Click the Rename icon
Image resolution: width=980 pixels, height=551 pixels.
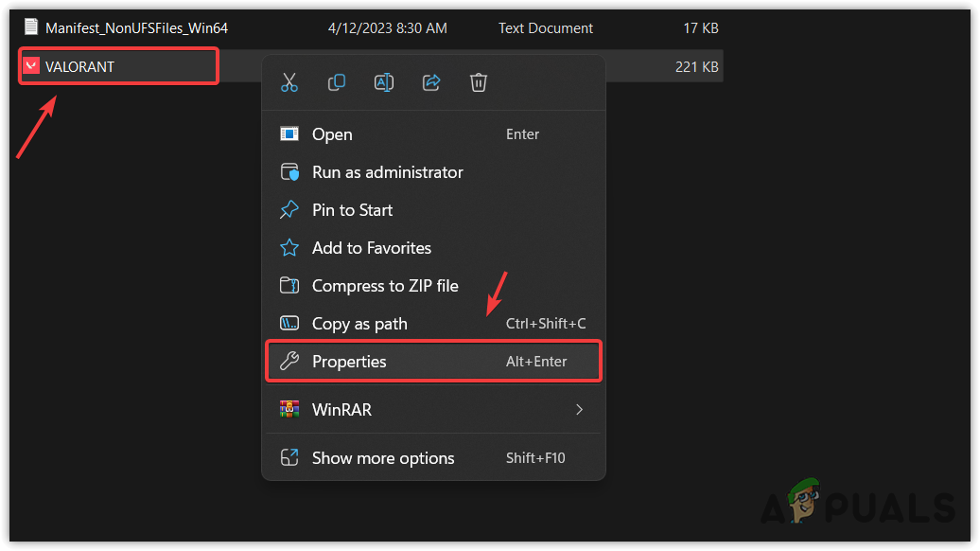[x=384, y=82]
